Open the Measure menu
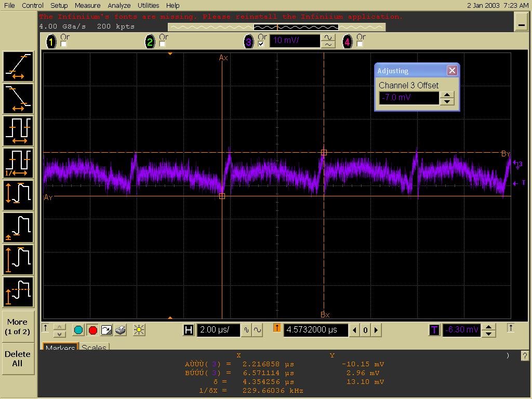532x399 pixels. (x=87, y=5)
